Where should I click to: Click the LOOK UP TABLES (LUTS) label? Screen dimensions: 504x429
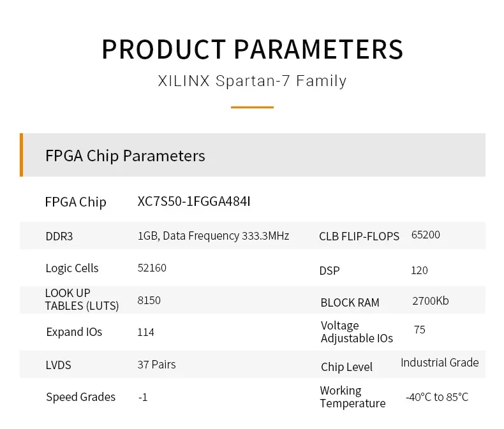(x=82, y=299)
